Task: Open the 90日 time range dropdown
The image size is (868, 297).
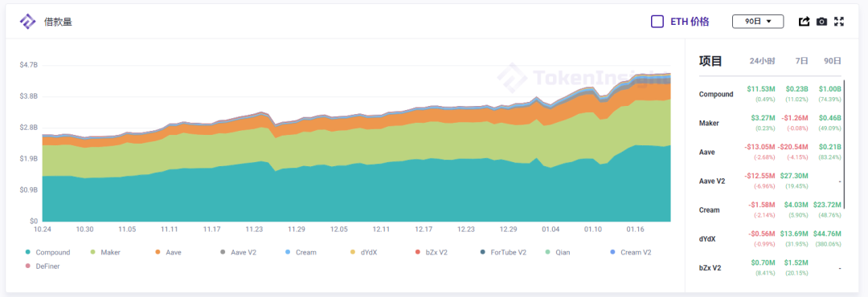Action: [758, 22]
